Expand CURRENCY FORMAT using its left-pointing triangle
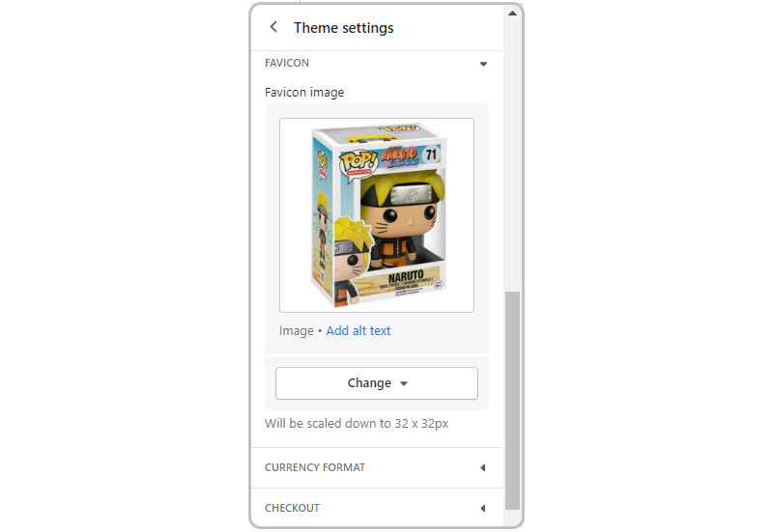Image resolution: width=773 pixels, height=532 pixels. coord(483,467)
